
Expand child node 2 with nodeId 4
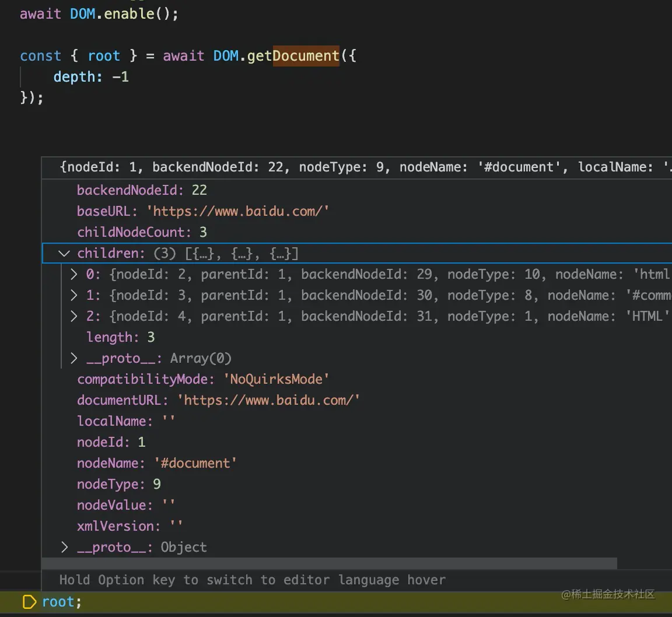tap(73, 316)
